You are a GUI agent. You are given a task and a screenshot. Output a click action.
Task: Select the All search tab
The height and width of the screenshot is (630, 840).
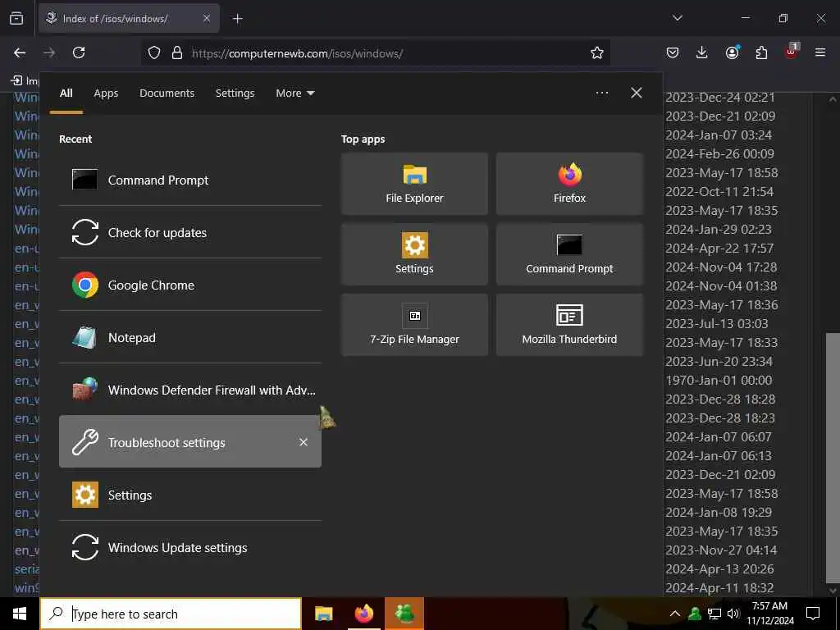[66, 94]
